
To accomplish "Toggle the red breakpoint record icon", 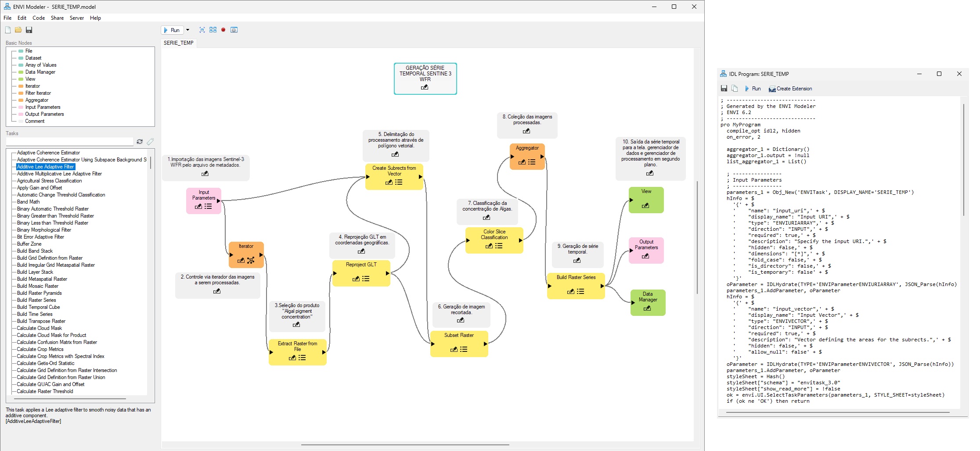I will (x=223, y=30).
